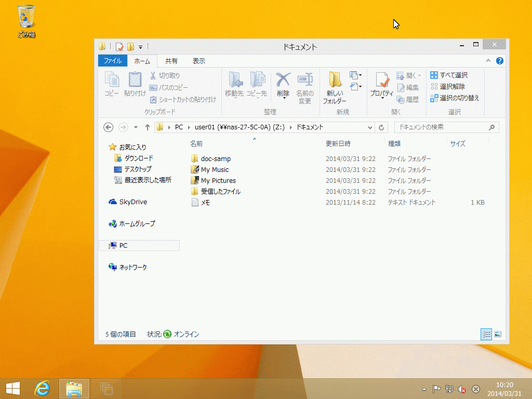Click the Up arrow navigation icon
Screen dimensions: 532x399
pos(148,127)
